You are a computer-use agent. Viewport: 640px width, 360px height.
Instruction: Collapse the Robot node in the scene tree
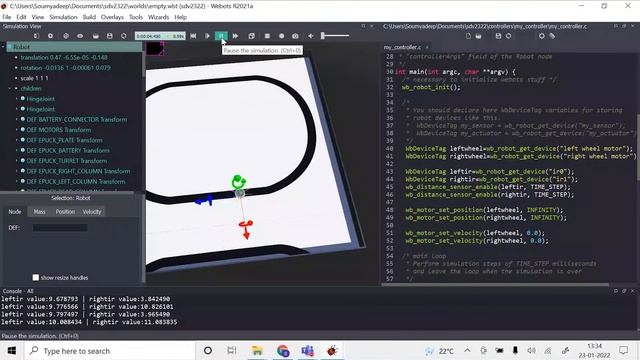click(x=3, y=47)
